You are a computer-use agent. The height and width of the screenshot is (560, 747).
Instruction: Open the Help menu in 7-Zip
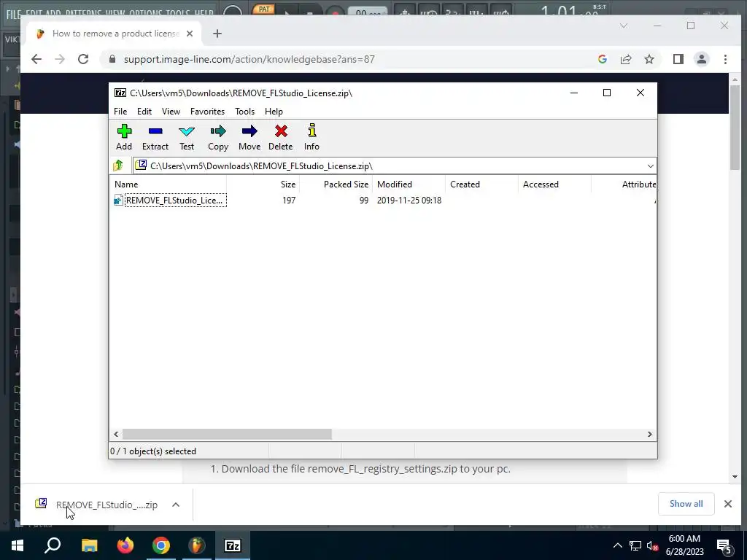point(274,112)
